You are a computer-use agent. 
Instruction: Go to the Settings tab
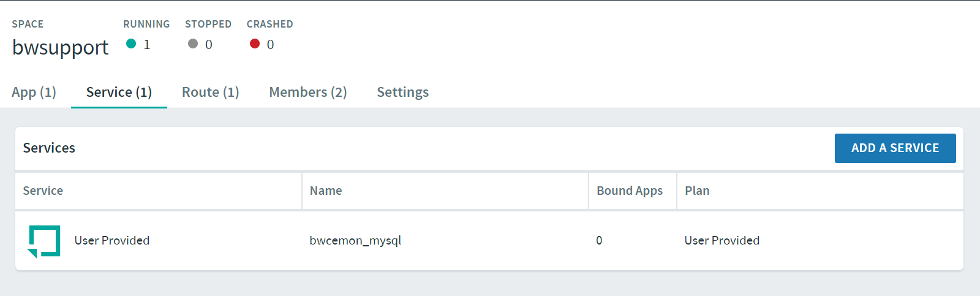pos(402,92)
